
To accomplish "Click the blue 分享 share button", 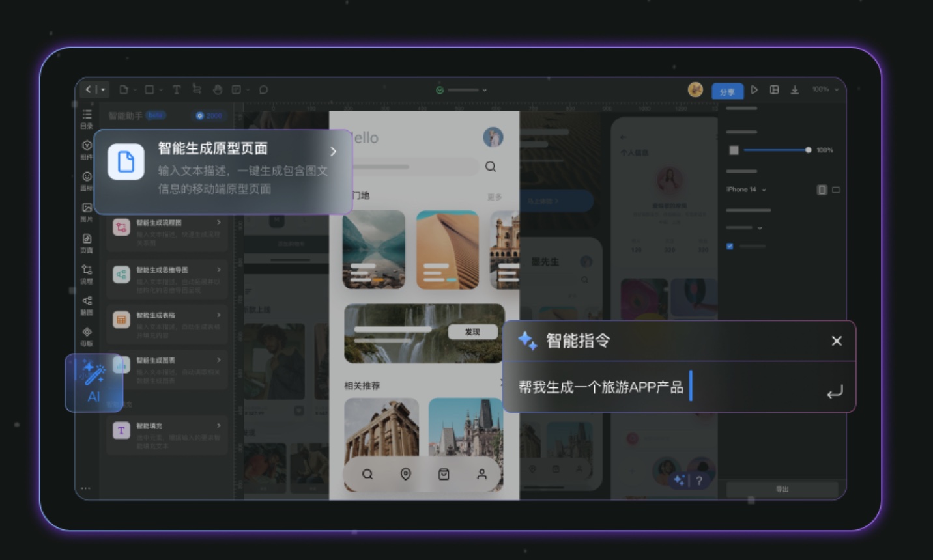I will point(727,91).
